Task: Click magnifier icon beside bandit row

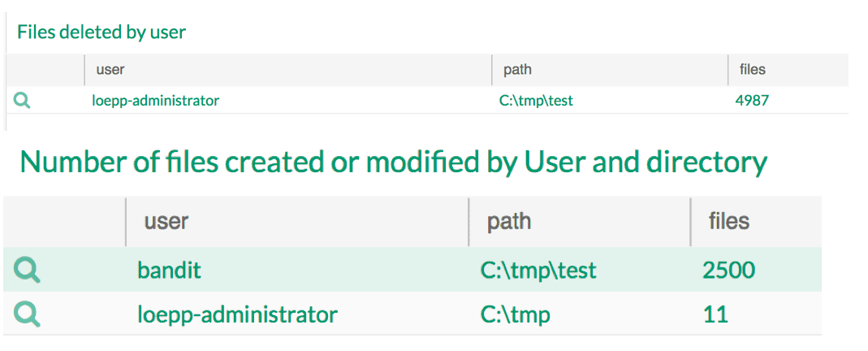Action: tap(28, 270)
